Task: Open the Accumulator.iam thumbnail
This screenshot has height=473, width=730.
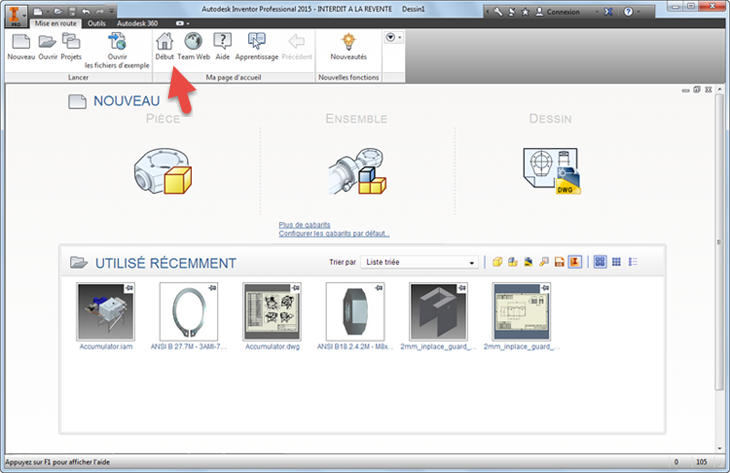Action: (106, 311)
